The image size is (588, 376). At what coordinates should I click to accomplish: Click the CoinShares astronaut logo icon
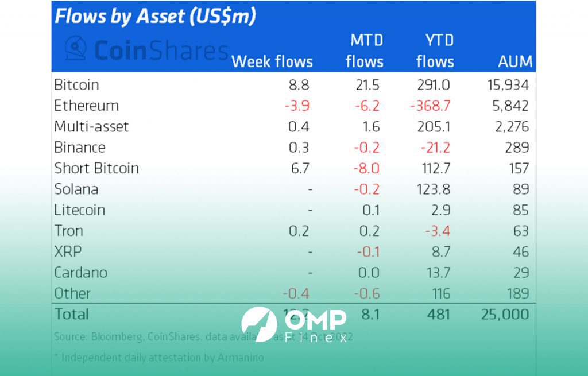pyautogui.click(x=76, y=48)
